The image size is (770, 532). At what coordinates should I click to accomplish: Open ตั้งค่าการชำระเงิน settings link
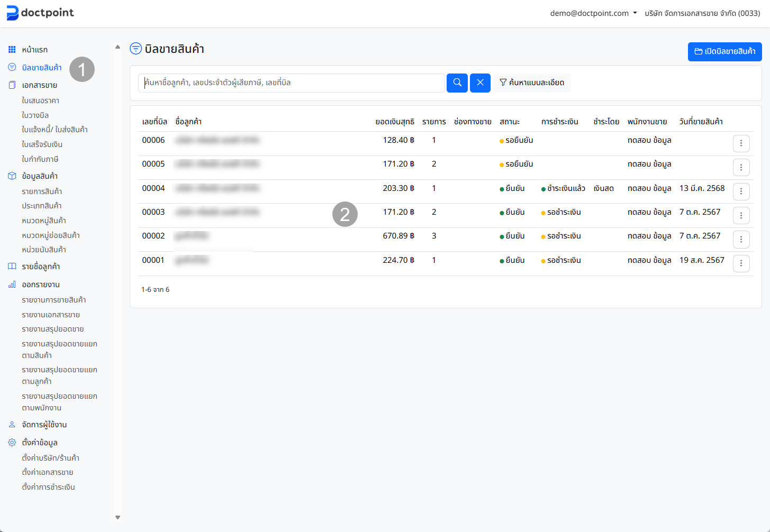(48, 487)
